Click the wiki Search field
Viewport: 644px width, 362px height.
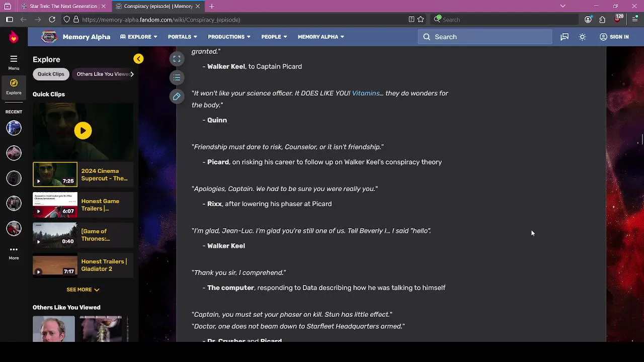pyautogui.click(x=485, y=37)
